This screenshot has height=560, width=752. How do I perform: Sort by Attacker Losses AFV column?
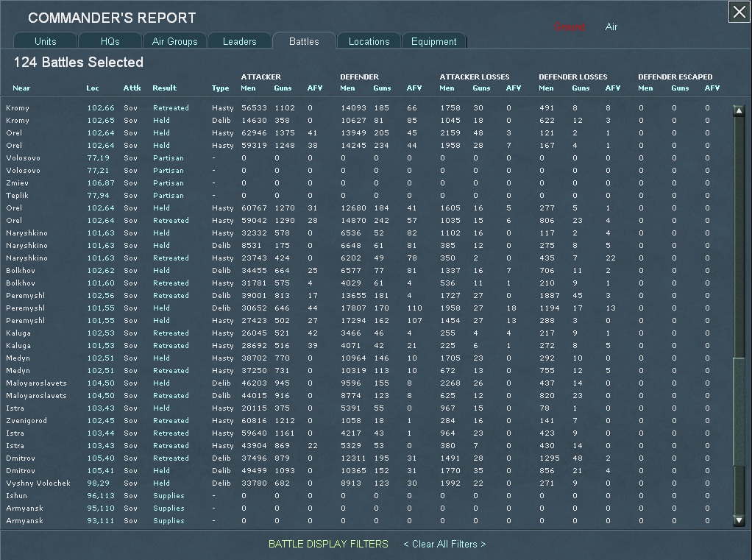513,88
